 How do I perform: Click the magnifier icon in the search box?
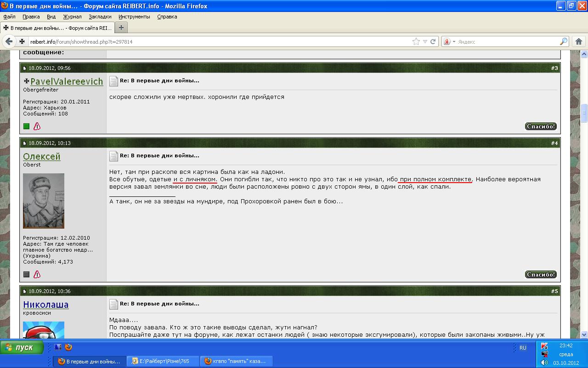click(564, 41)
